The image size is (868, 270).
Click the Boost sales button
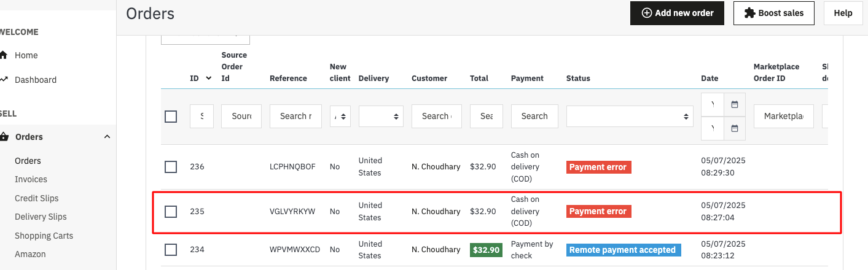point(773,13)
